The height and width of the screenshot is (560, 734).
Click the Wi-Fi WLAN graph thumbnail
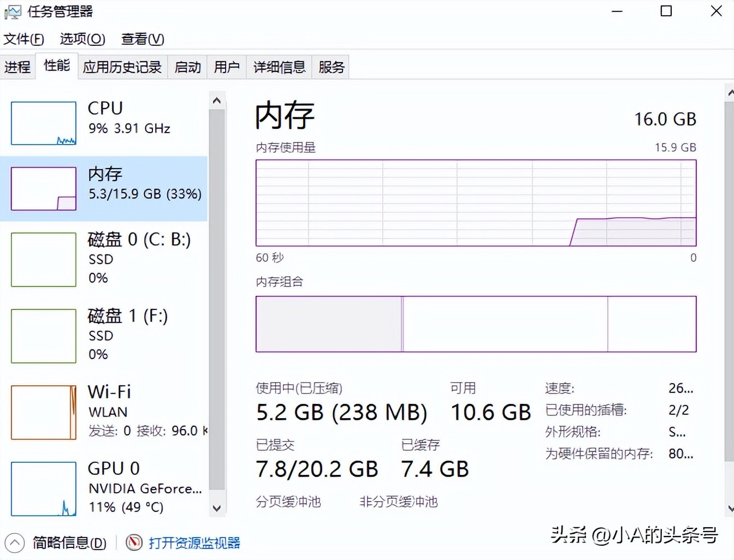click(44, 413)
